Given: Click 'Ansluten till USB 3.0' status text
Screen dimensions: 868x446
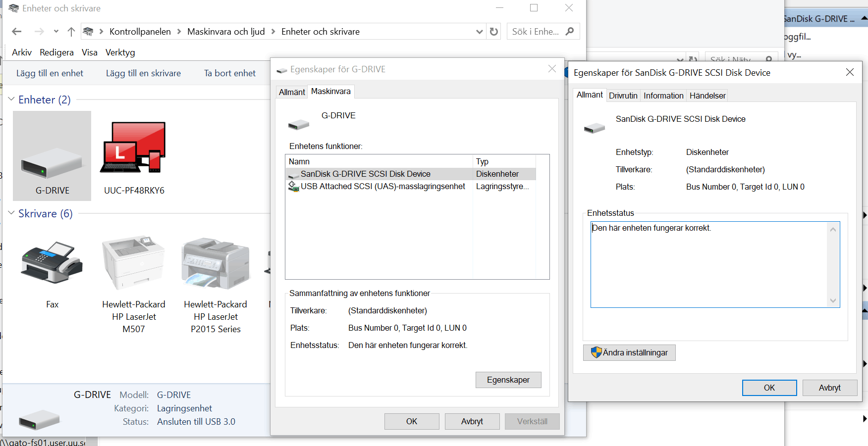Looking at the screenshot, I should click(x=196, y=422).
